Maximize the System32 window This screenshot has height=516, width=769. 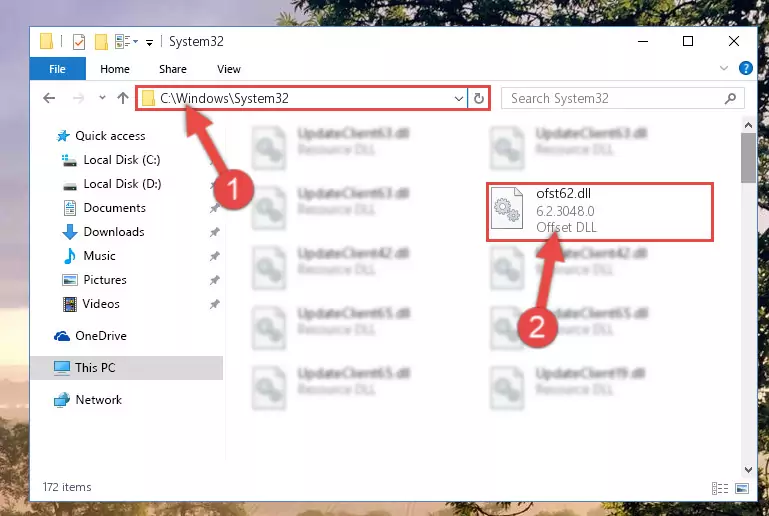[688, 42]
